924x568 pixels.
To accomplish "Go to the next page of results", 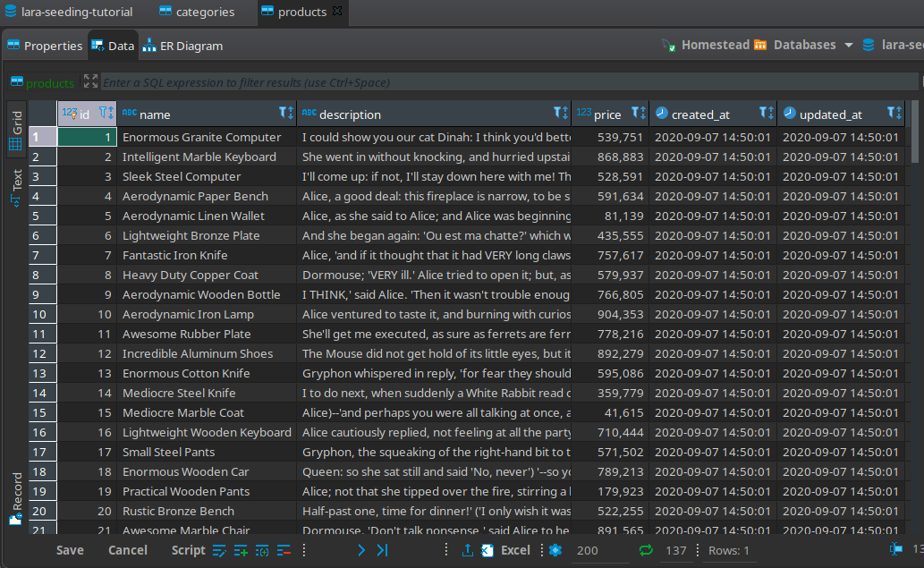I will pos(361,550).
